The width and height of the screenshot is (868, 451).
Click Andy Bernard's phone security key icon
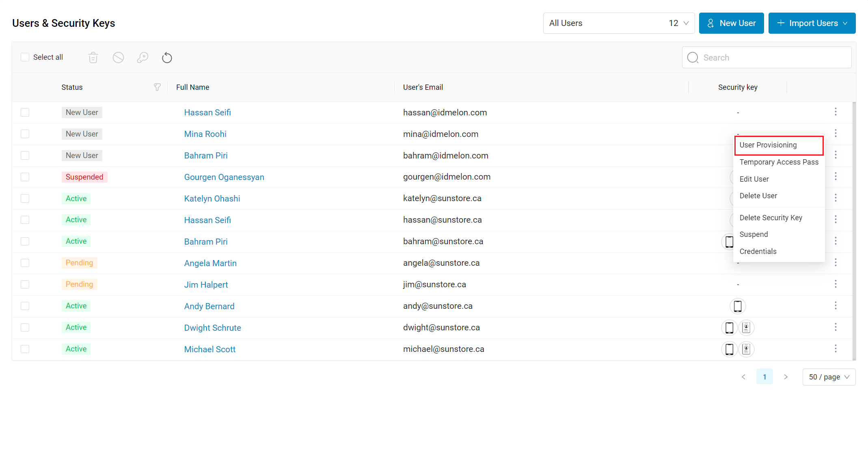coord(738,306)
